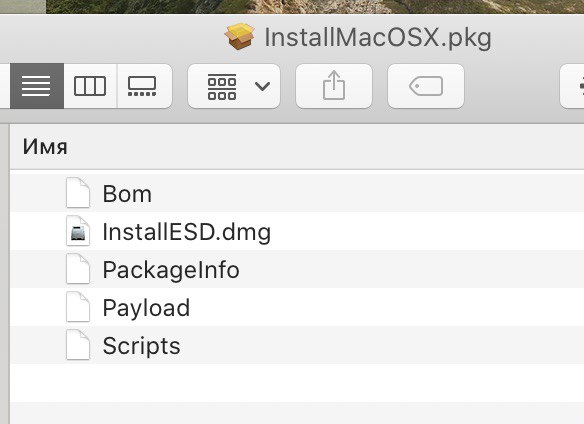Open the Edit Tags button
Image resolution: width=584 pixels, height=424 pixels.
click(426, 86)
